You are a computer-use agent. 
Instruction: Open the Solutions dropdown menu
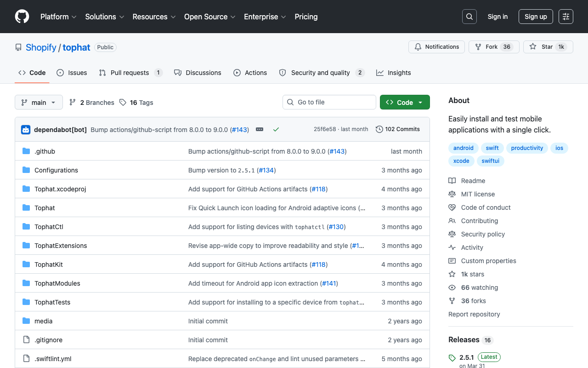point(105,17)
